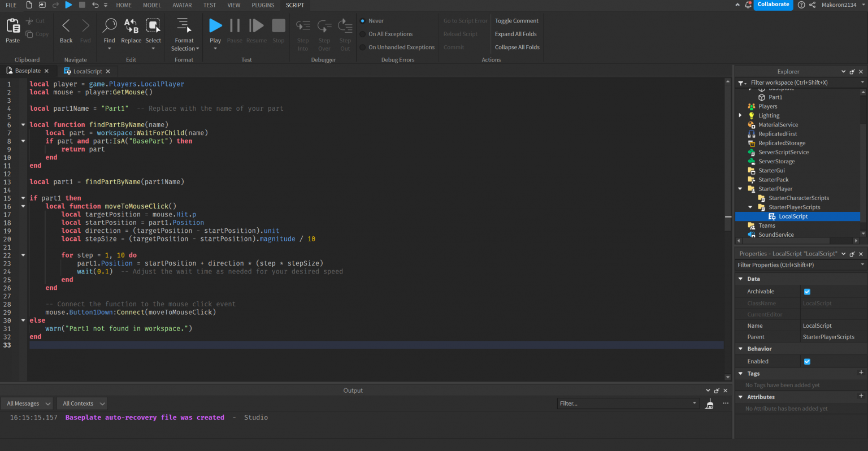Disable the Enabled checkbox under Behavior
The width and height of the screenshot is (868, 451).
[x=807, y=361]
